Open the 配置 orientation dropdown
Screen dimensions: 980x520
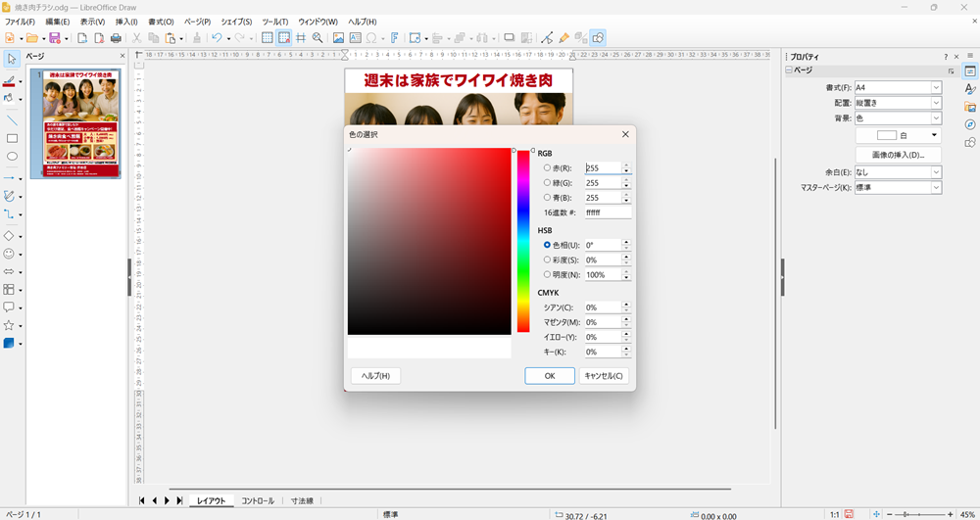click(898, 103)
